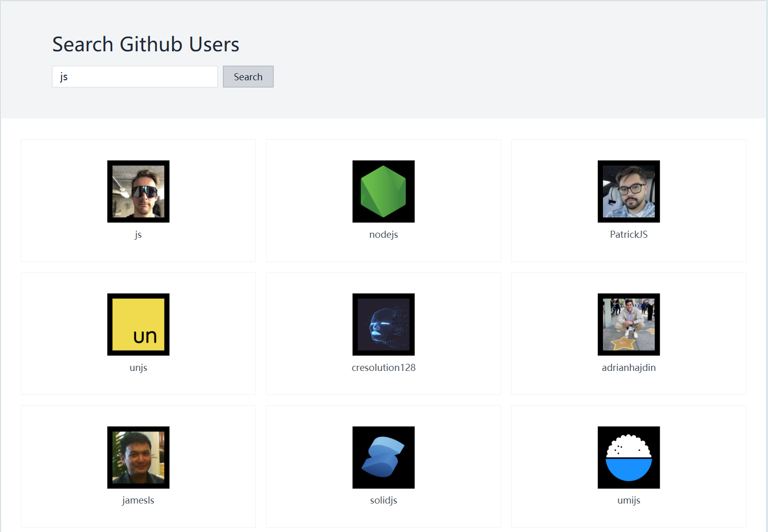Viewport: 768px width, 532px height.
Task: Click the Search button
Action: click(248, 77)
